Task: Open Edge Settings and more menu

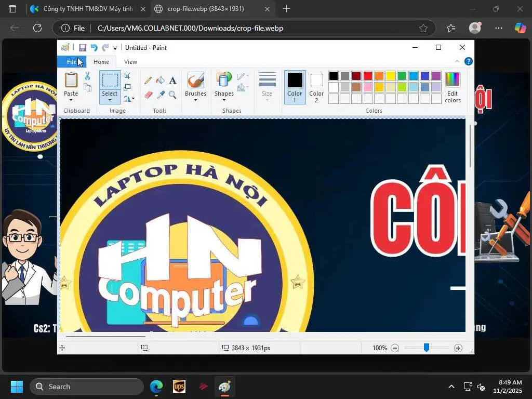Action: click(498, 28)
